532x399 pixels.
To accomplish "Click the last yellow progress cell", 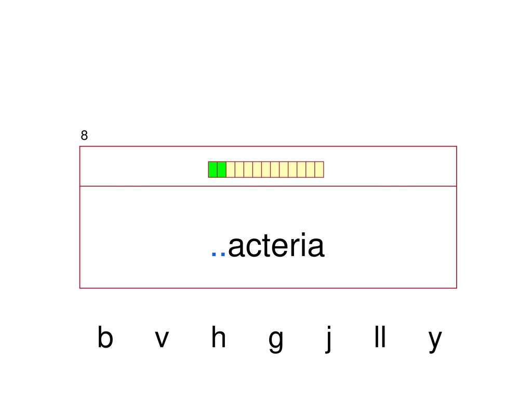I will pyautogui.click(x=320, y=169).
